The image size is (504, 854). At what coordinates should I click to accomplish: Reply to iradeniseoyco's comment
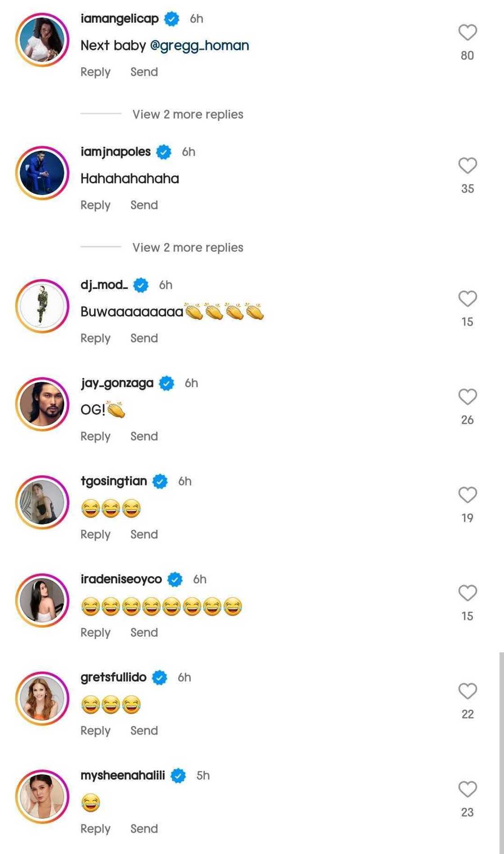coord(95,633)
